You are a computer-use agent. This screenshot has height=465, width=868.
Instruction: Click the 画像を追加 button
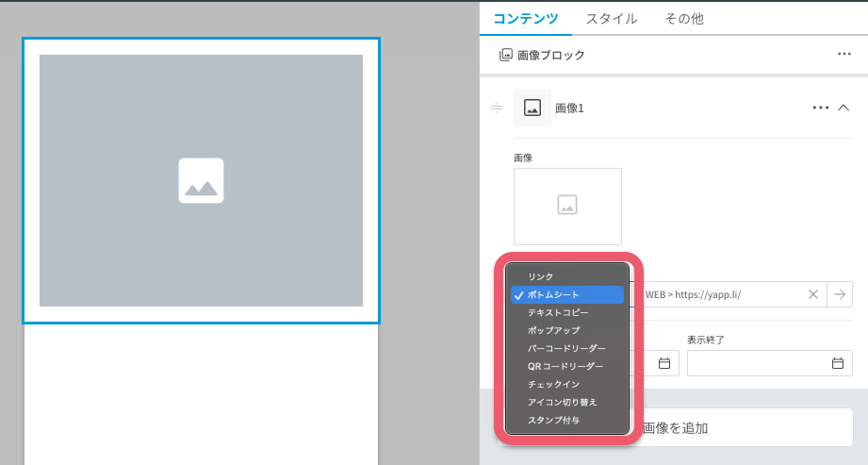click(675, 428)
